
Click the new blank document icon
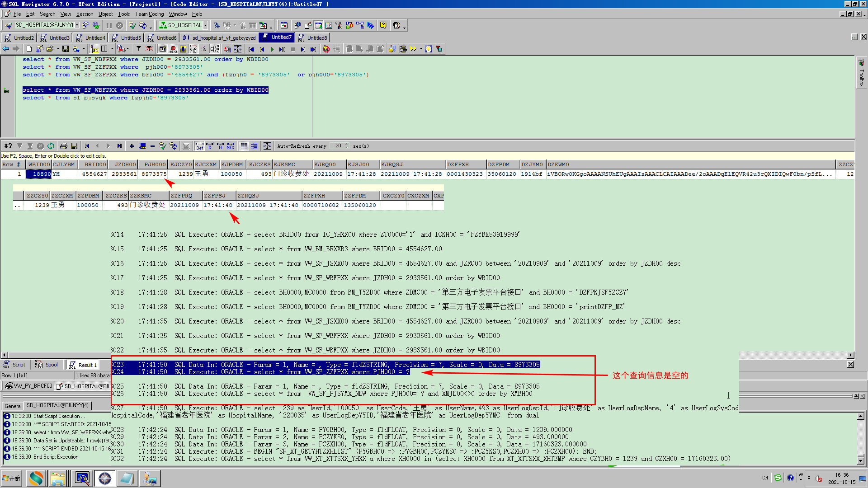click(29, 49)
